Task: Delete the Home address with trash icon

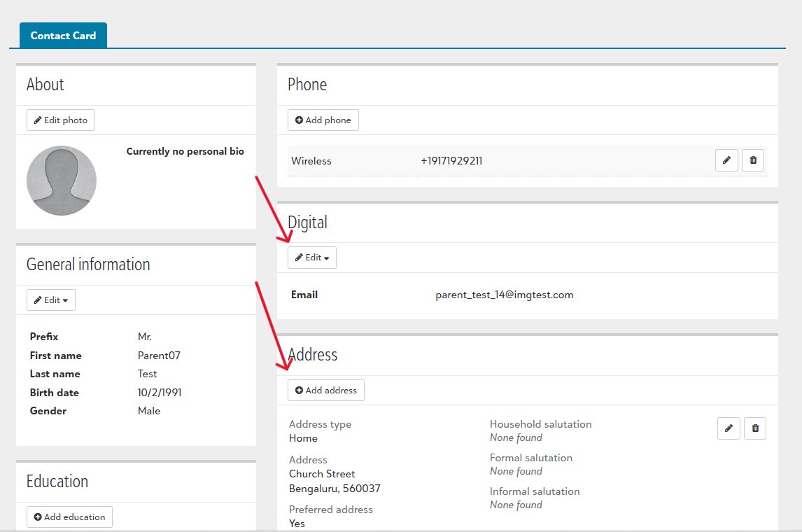Action: point(755,428)
